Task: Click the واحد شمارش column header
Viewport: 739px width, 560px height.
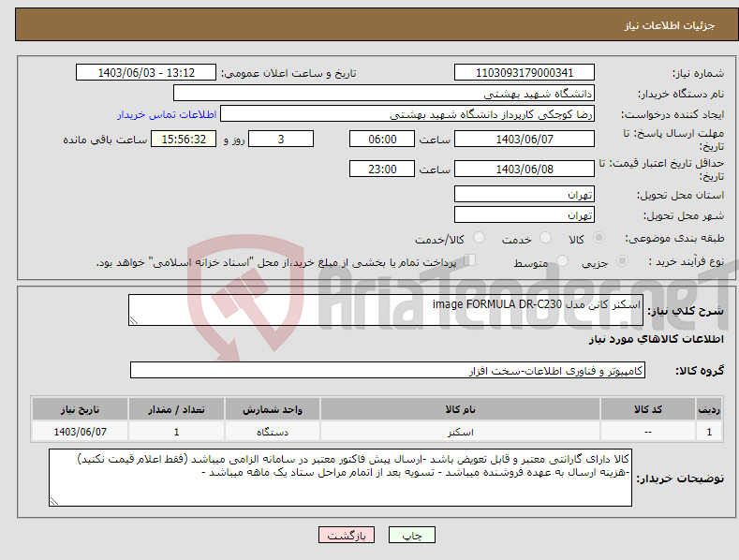Action: [273, 409]
